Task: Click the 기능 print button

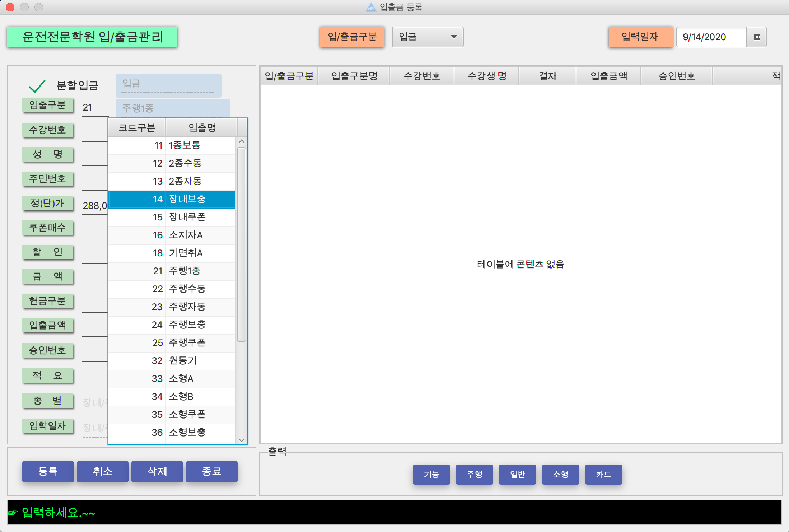Action: (431, 474)
